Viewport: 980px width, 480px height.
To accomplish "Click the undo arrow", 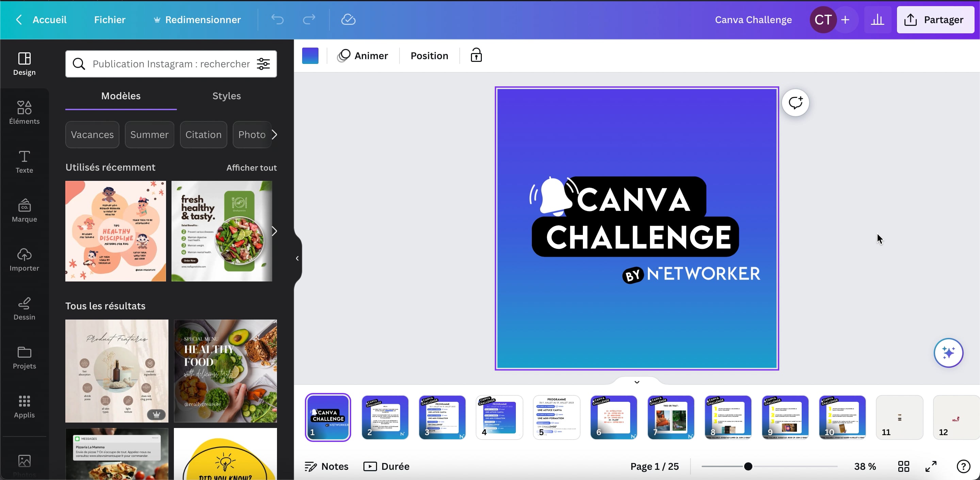I will click(x=277, y=20).
